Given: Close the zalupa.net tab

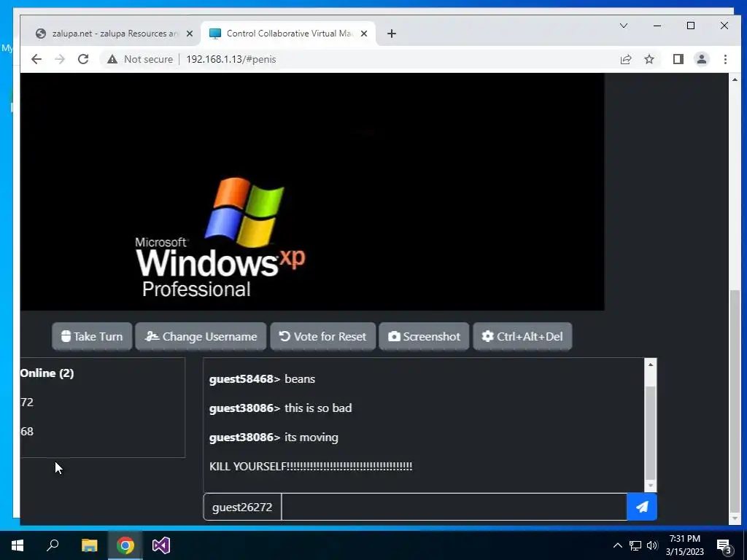Looking at the screenshot, I should [190, 34].
